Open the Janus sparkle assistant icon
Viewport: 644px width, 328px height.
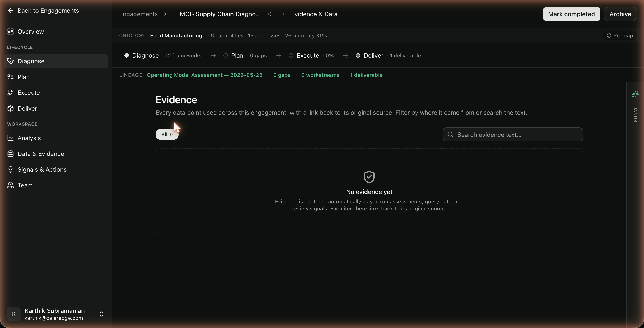(x=635, y=94)
